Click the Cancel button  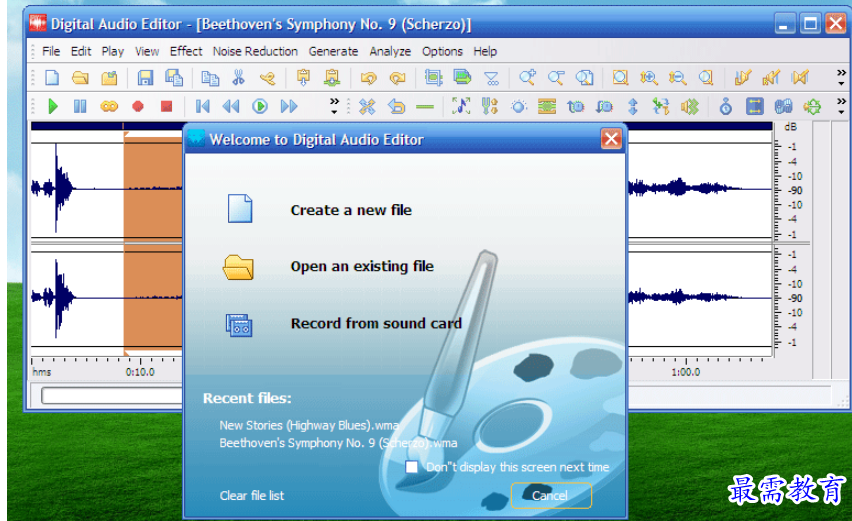pyautogui.click(x=551, y=495)
